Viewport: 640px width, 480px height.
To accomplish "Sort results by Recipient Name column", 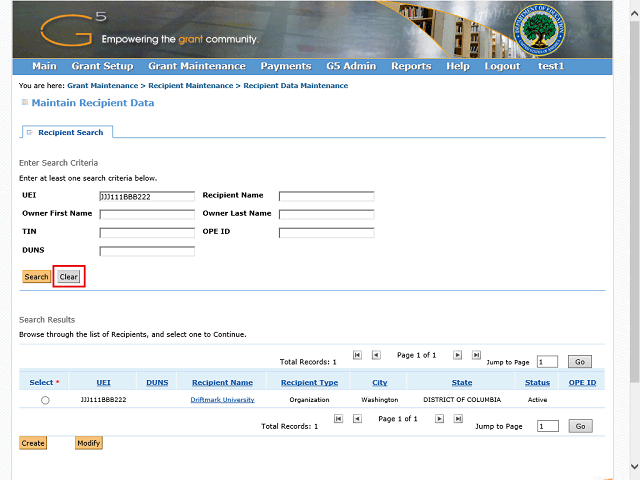I will [222, 382].
